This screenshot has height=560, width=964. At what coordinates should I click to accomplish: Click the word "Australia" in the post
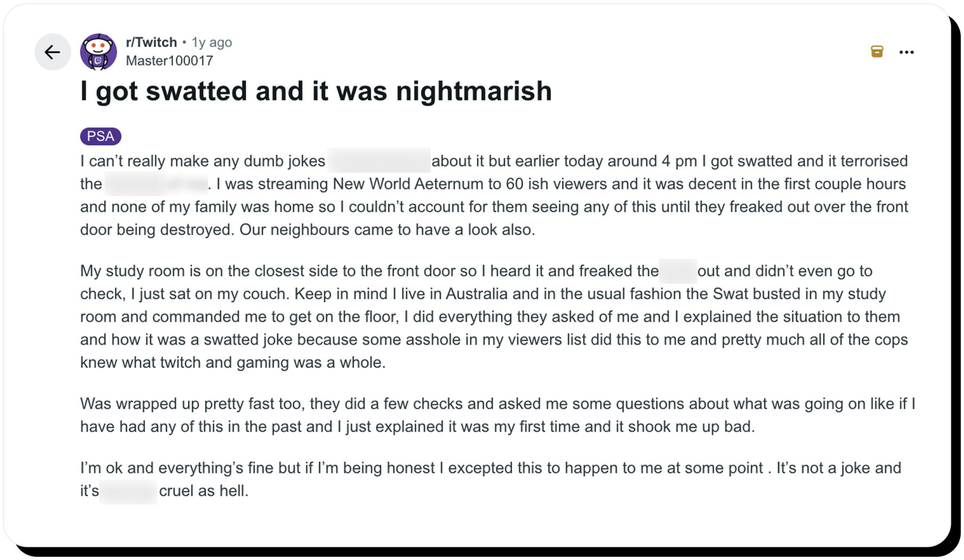point(476,294)
